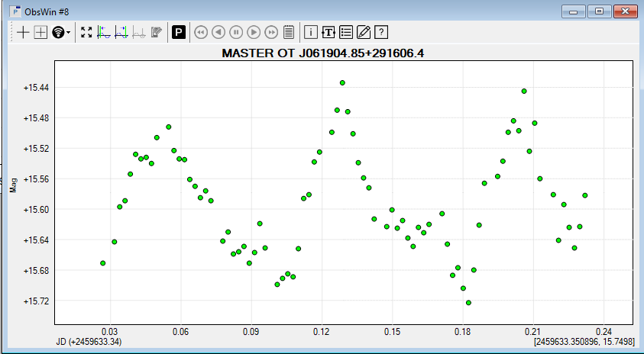The image size is (644, 354).
Task: Select the boxed crosshair cursor tool
Action: click(x=40, y=32)
